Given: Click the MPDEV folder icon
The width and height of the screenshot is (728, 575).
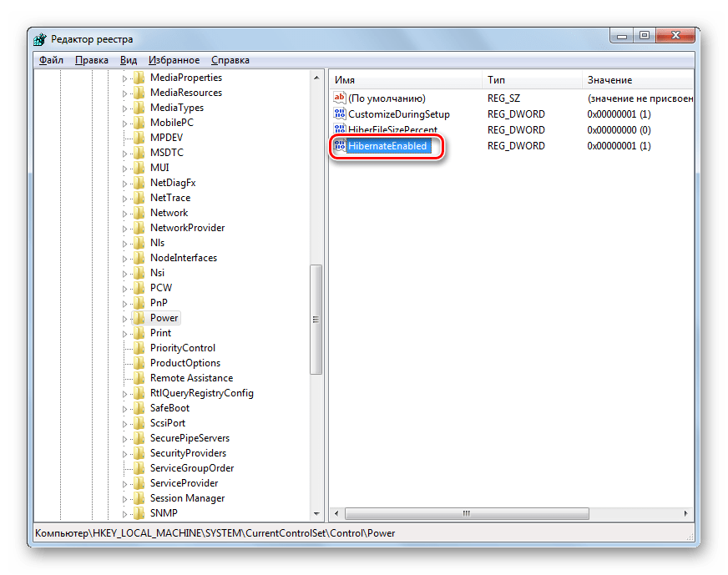Looking at the screenshot, I should click(139, 138).
